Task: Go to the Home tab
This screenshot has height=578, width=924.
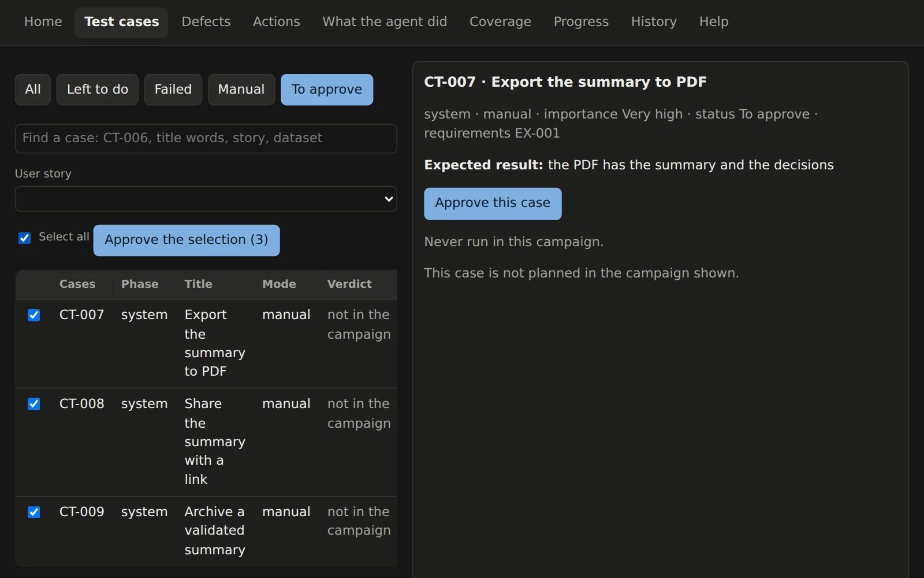Action: coord(43,22)
